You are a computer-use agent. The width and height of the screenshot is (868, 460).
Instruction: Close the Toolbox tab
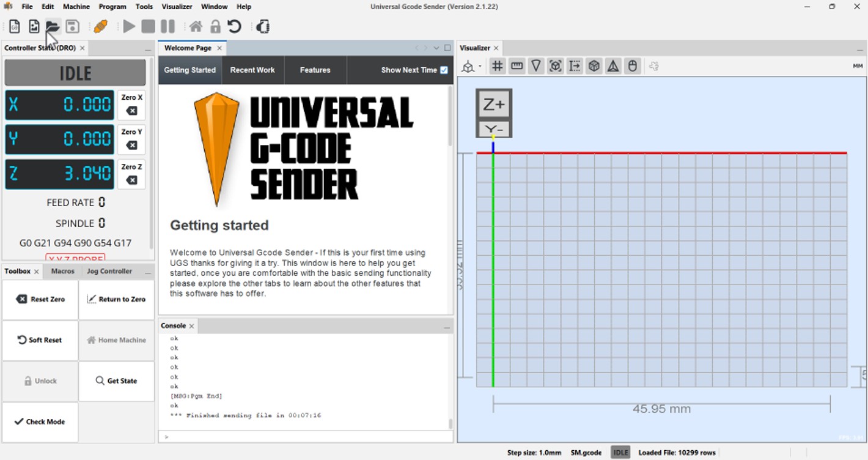(37, 272)
